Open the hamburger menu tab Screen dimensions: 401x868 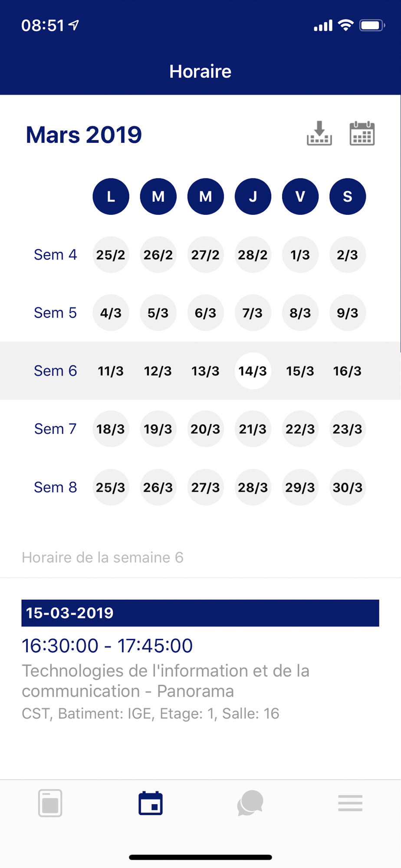pyautogui.click(x=350, y=803)
